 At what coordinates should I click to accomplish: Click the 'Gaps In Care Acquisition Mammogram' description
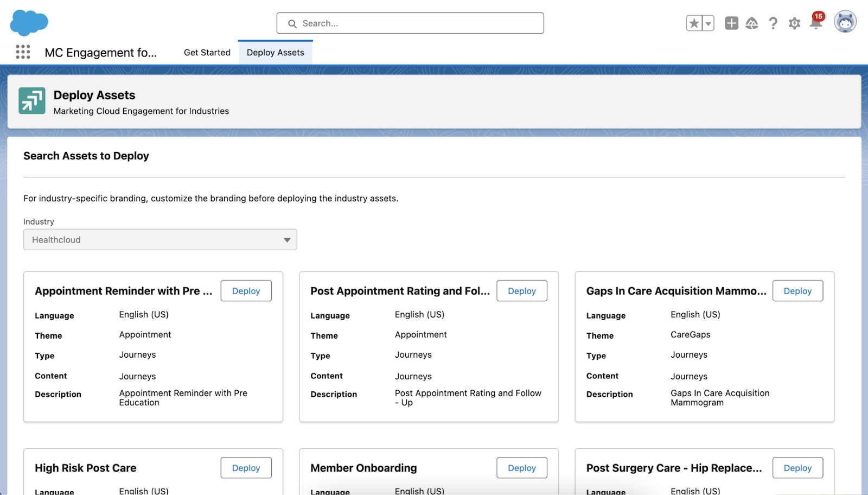coord(720,398)
